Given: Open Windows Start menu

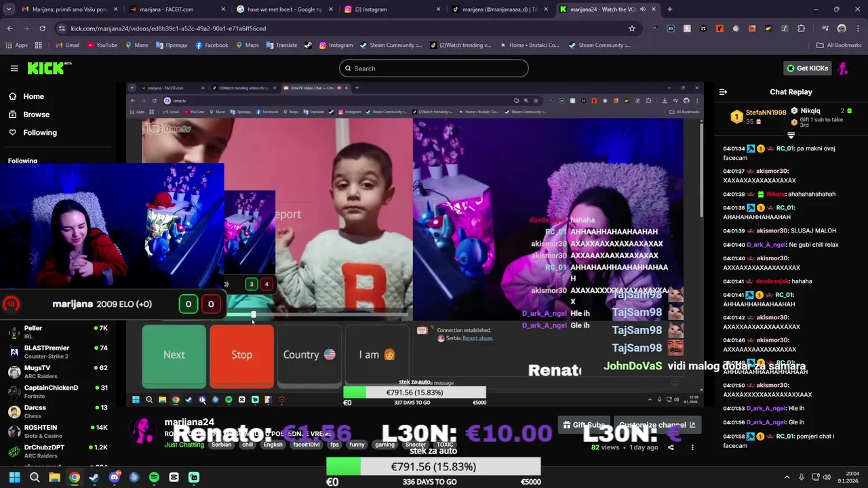Looking at the screenshot, I should point(14,477).
